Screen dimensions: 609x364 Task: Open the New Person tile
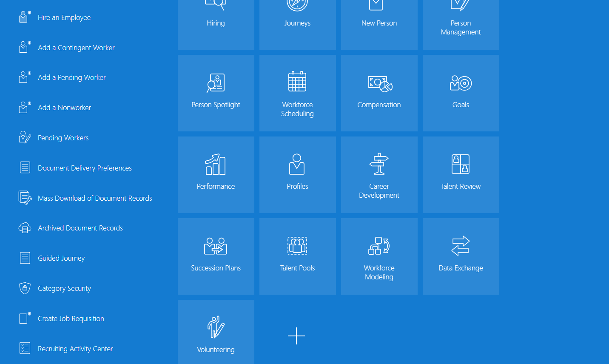379,25
